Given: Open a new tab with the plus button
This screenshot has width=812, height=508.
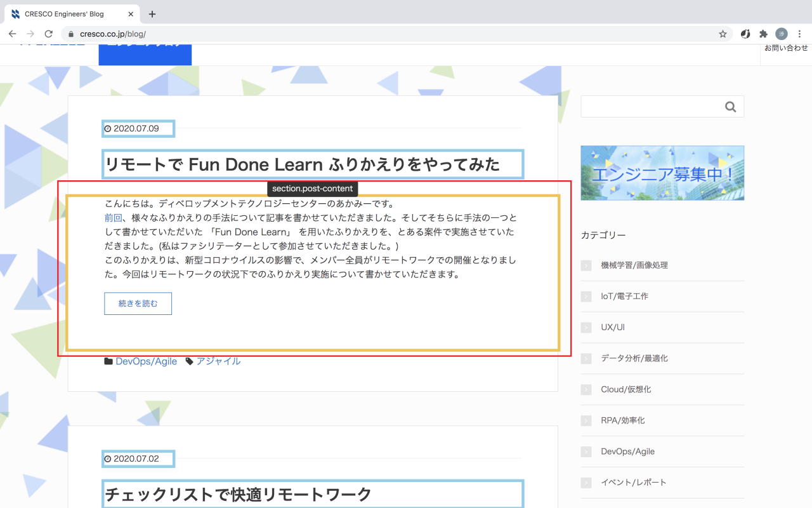Looking at the screenshot, I should 152,14.
